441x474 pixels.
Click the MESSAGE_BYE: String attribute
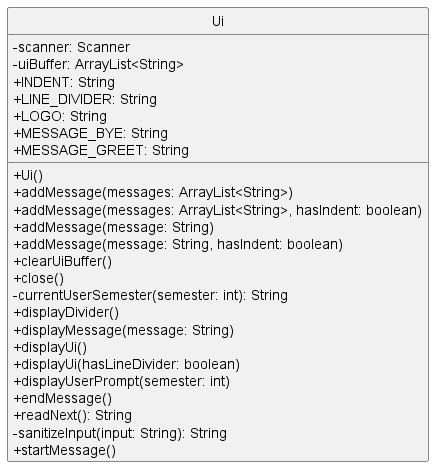point(91,133)
